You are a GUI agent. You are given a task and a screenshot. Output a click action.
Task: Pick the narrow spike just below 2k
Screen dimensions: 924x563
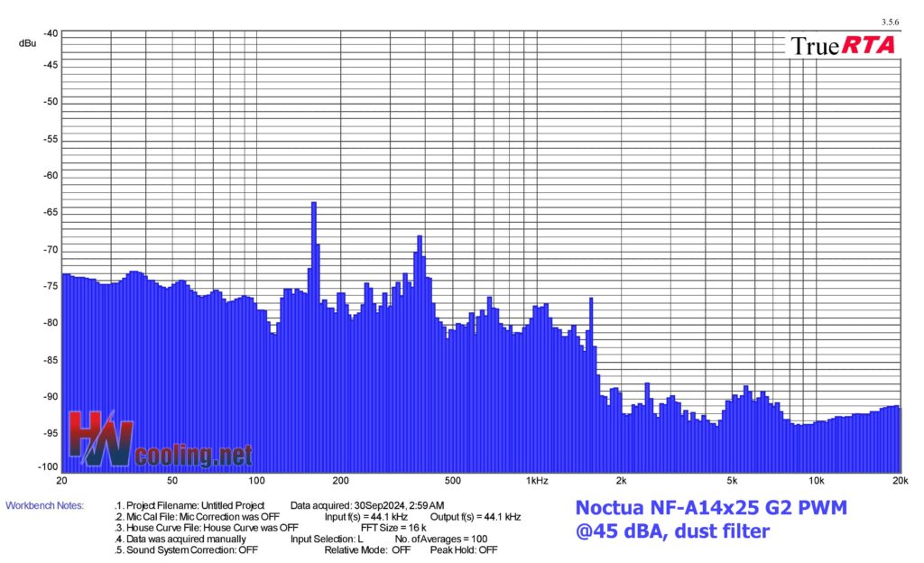[x=591, y=300]
